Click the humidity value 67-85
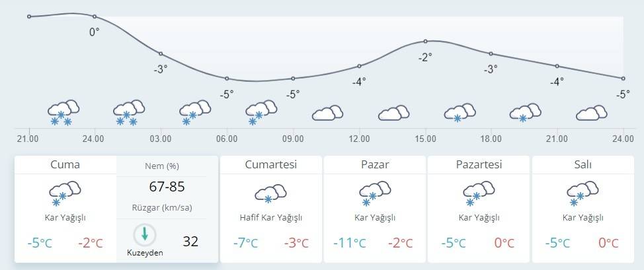 tap(167, 187)
